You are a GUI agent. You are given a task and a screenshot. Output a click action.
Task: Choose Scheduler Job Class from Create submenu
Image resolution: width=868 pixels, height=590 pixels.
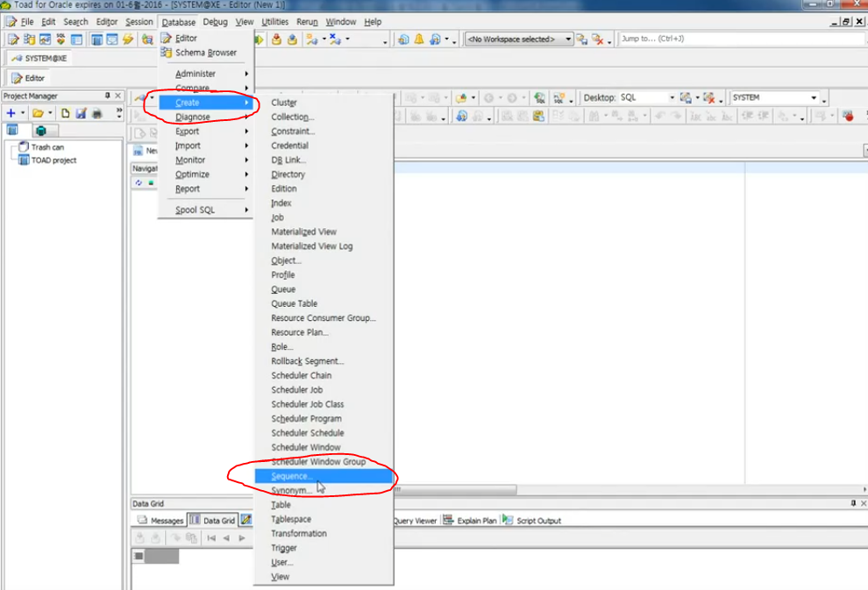(324, 404)
